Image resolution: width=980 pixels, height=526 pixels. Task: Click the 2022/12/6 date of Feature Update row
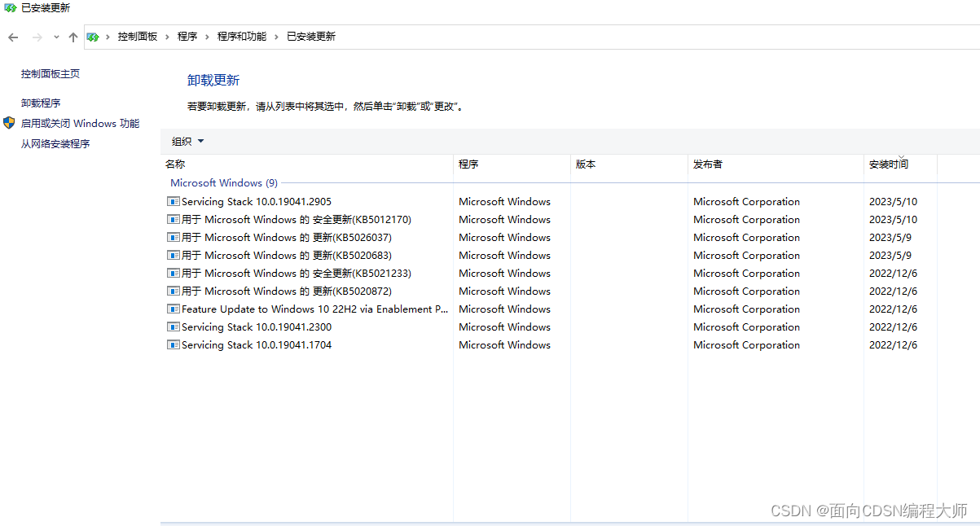click(x=893, y=309)
